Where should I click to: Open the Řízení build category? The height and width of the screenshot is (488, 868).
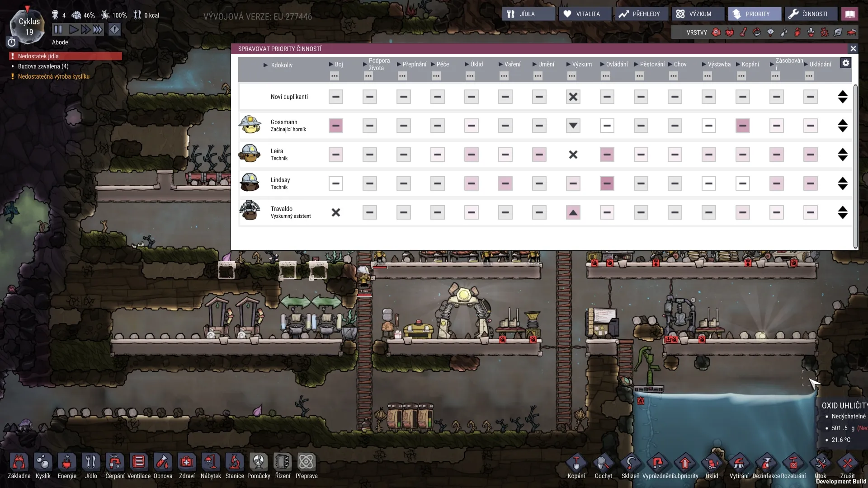tap(283, 466)
